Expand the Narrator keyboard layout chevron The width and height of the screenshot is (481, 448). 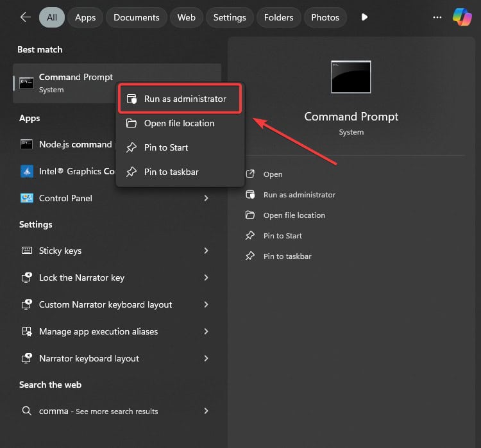(206, 358)
